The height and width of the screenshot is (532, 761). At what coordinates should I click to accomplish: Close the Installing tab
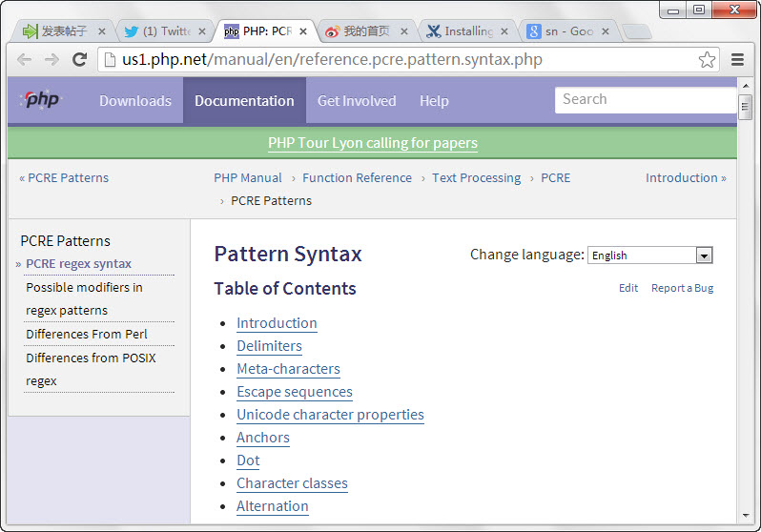[504, 31]
